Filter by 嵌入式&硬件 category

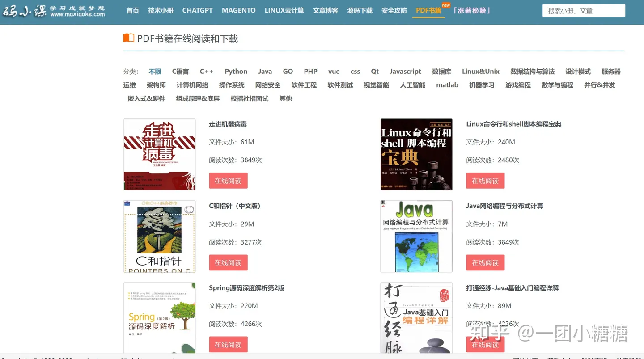(x=147, y=98)
